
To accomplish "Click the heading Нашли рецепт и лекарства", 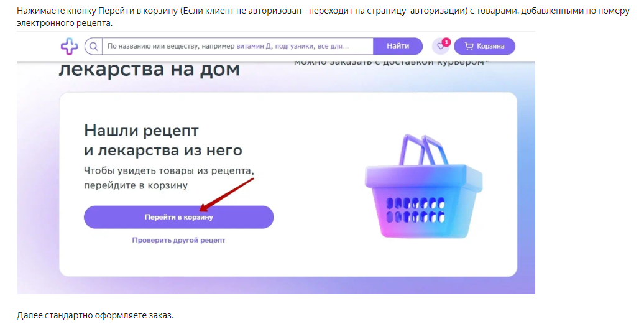I will tap(163, 141).
